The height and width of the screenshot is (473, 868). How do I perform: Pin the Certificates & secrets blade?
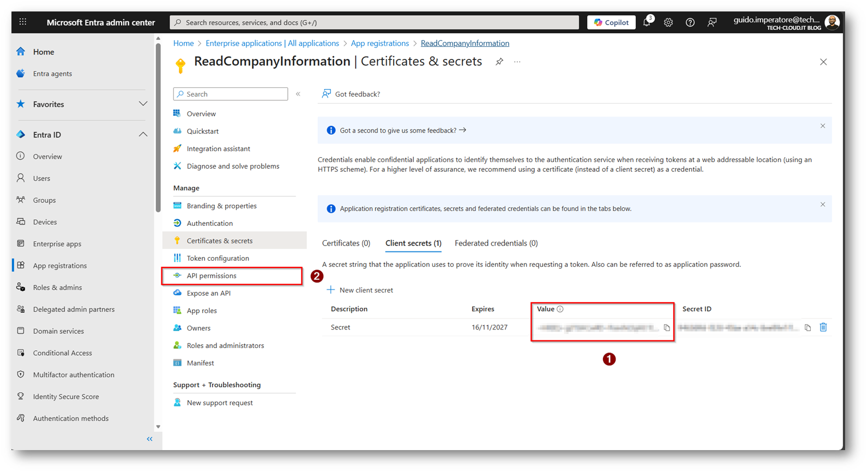[499, 62]
